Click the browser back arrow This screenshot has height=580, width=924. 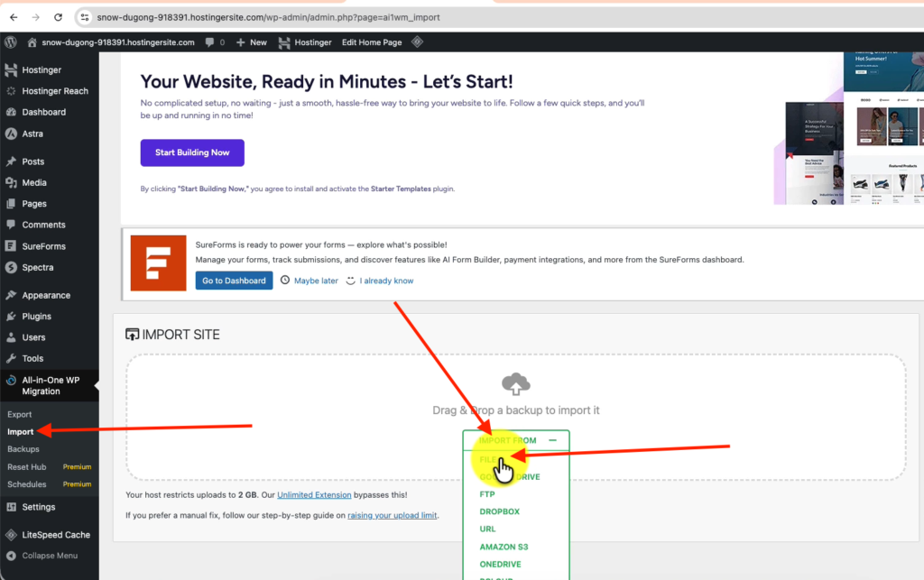pyautogui.click(x=13, y=17)
